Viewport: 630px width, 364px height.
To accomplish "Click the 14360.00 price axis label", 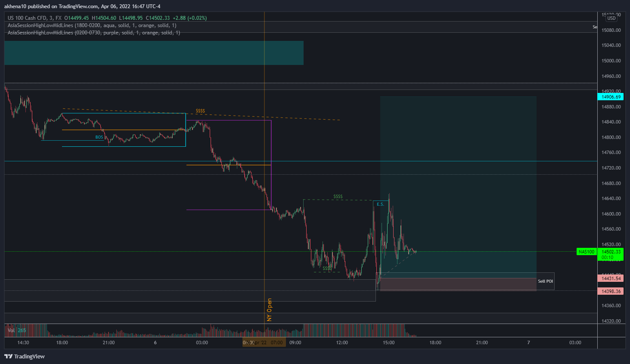I will [611, 305].
